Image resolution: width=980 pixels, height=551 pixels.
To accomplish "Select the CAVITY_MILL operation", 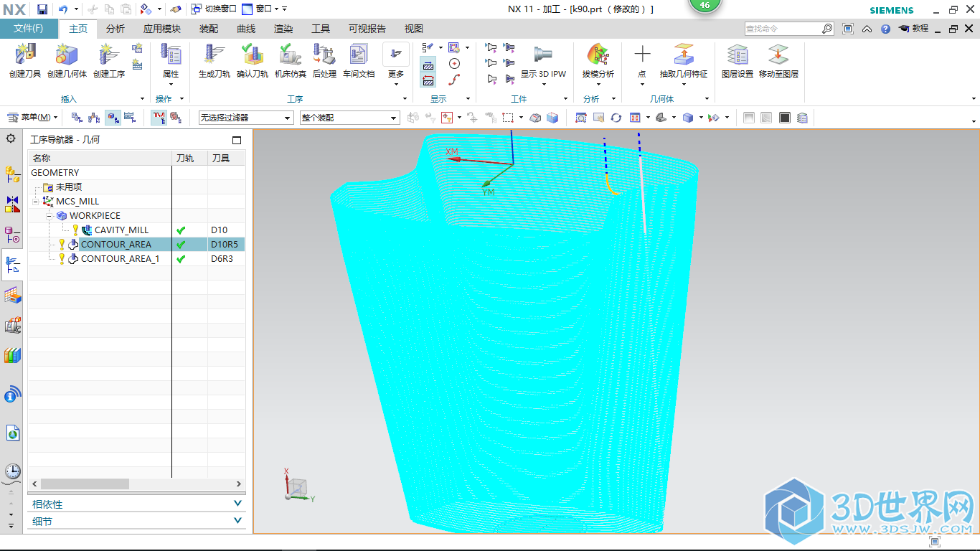I will point(121,230).
